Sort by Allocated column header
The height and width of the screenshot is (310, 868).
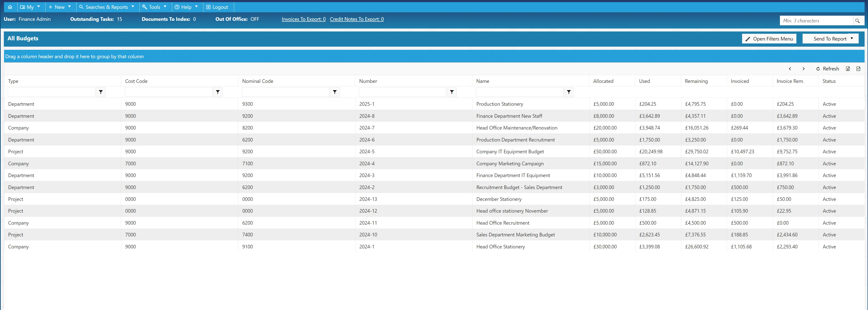click(603, 81)
